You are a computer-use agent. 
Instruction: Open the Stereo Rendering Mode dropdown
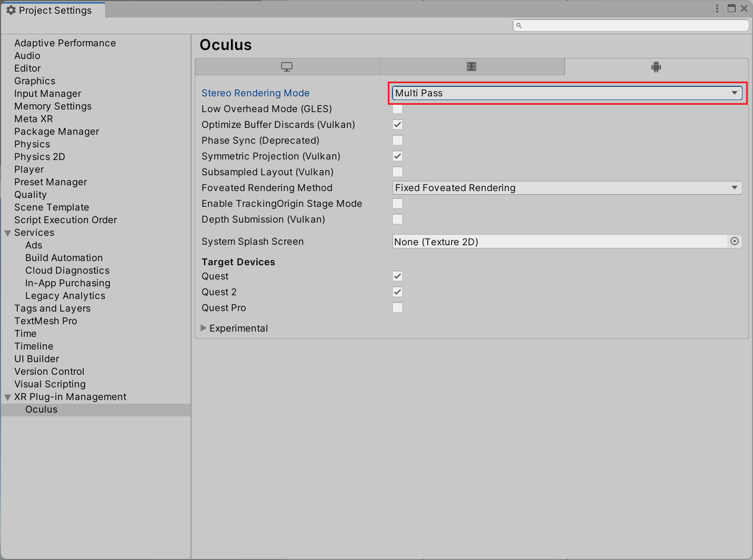click(567, 93)
